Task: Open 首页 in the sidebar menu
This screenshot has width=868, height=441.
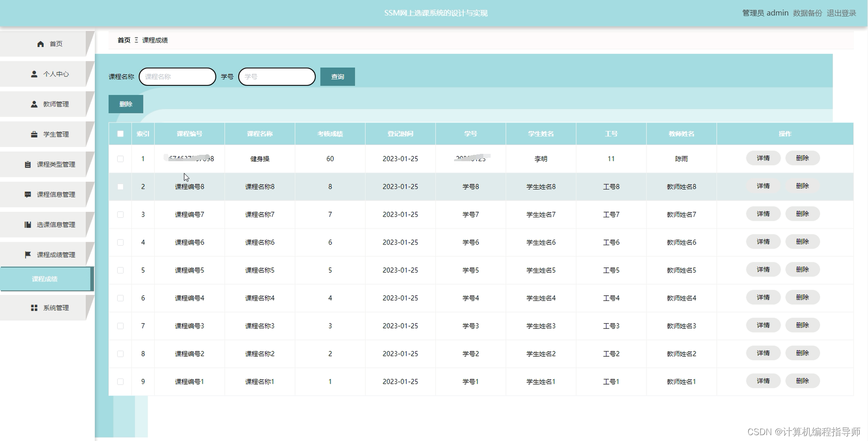Action: tap(46, 44)
